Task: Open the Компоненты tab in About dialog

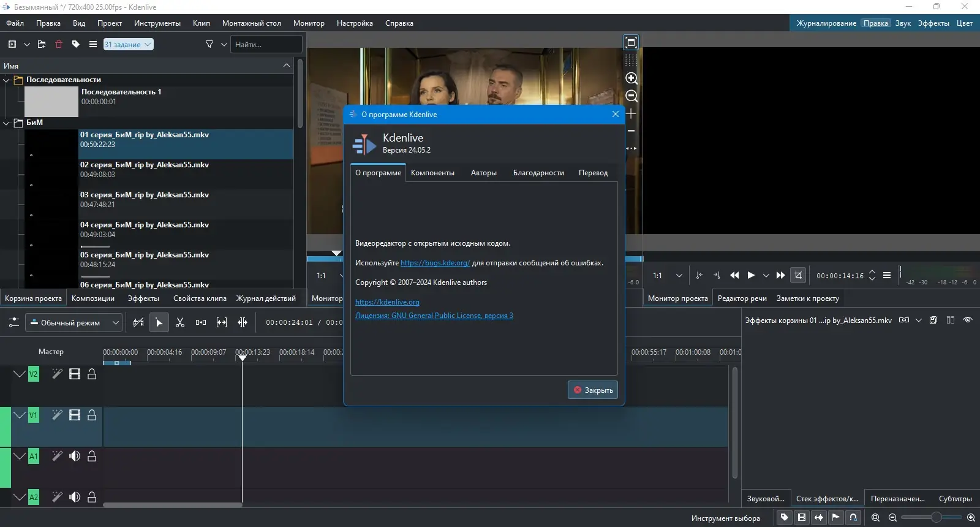Action: (432, 173)
